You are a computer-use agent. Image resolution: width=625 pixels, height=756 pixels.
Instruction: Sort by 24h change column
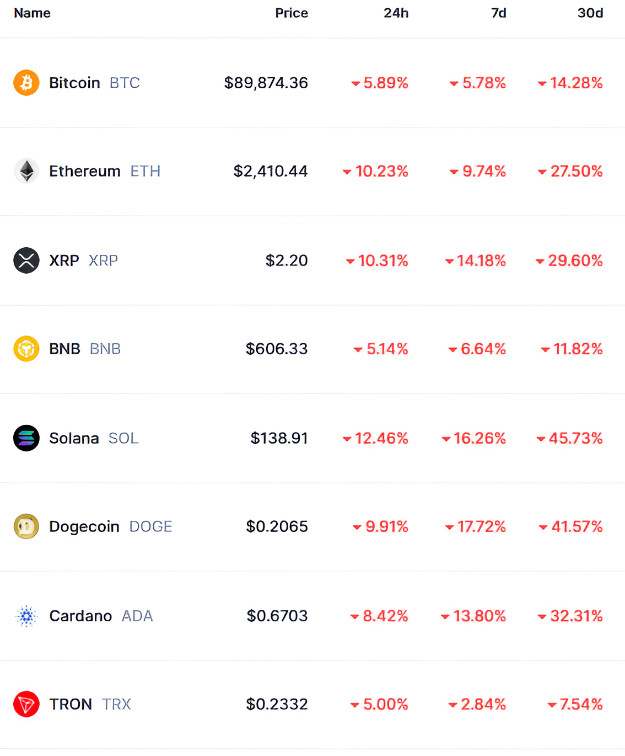[396, 14]
